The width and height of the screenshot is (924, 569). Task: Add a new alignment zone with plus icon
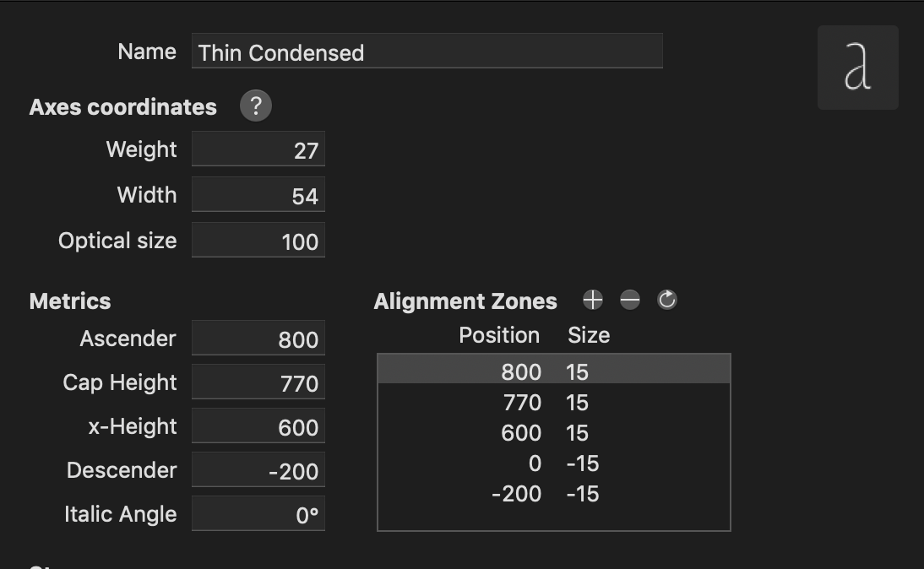pos(593,300)
